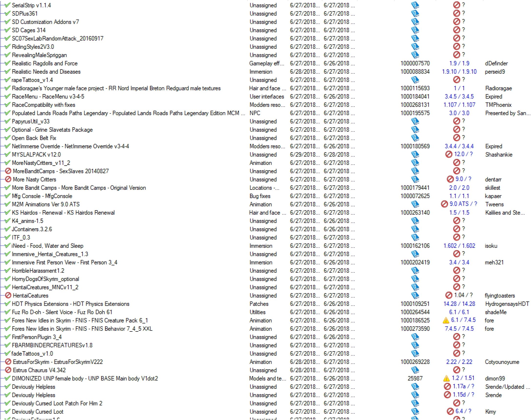Screen dimensions: 532x420
Task: Click the author name dDefinder
Action: (x=496, y=63)
